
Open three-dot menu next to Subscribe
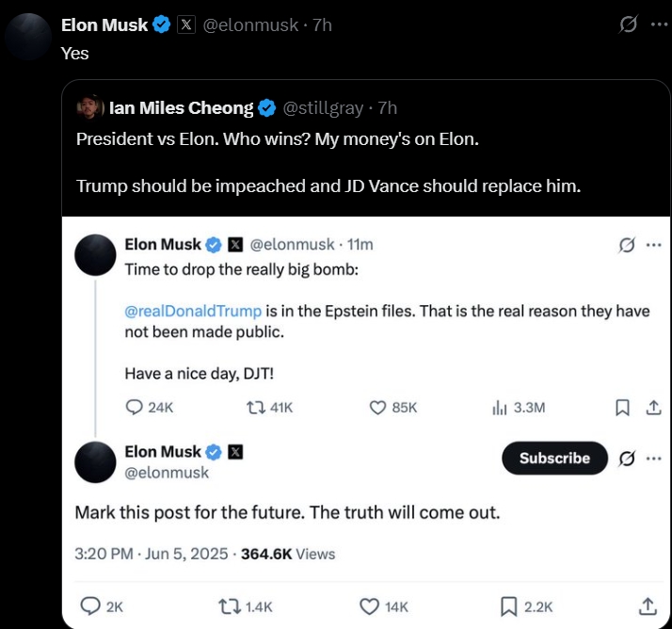tap(652, 459)
